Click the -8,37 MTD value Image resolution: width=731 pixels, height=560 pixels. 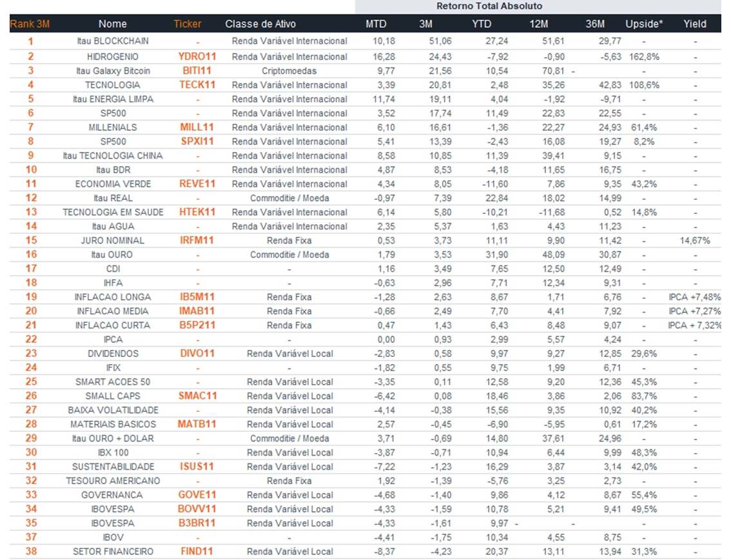tap(384, 551)
